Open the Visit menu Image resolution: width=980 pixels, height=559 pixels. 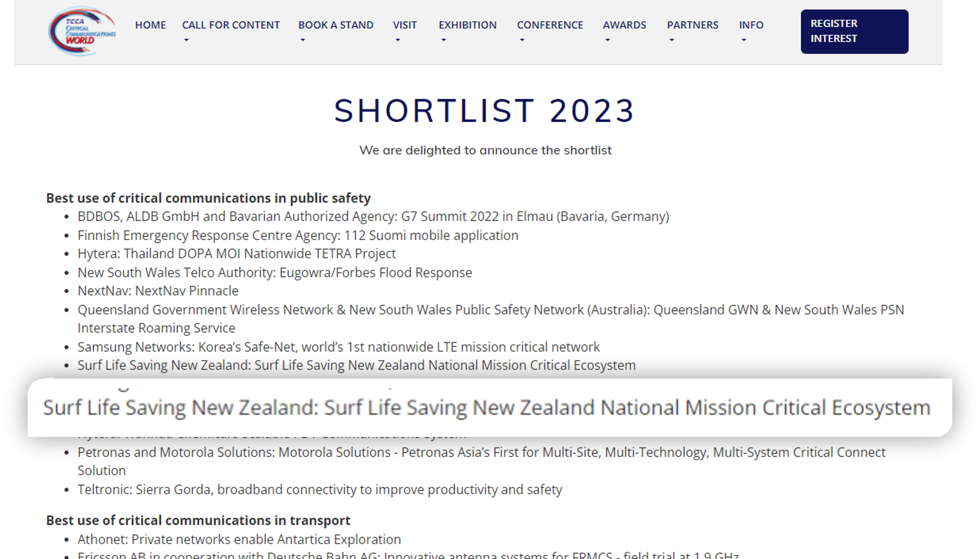404,25
